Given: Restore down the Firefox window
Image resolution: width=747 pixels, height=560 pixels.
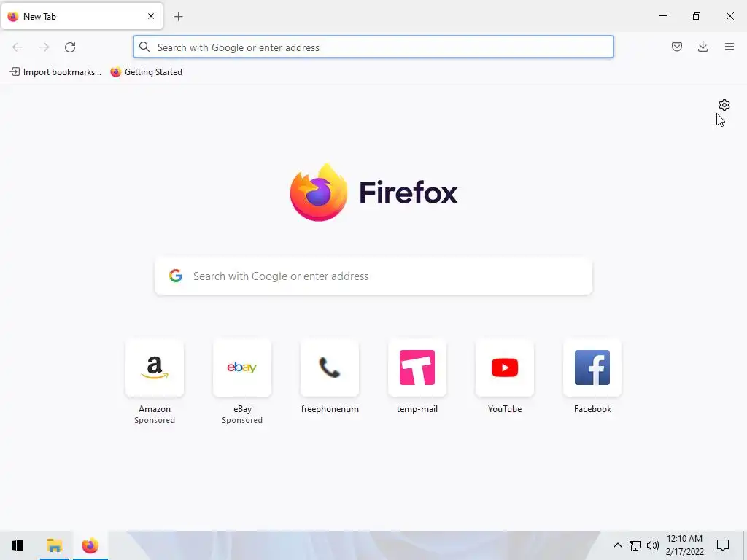Looking at the screenshot, I should (696, 16).
